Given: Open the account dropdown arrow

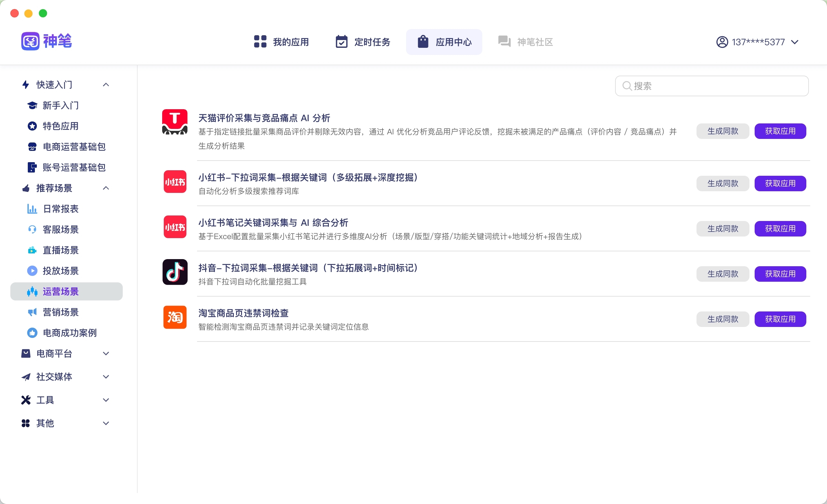Looking at the screenshot, I should tap(794, 42).
